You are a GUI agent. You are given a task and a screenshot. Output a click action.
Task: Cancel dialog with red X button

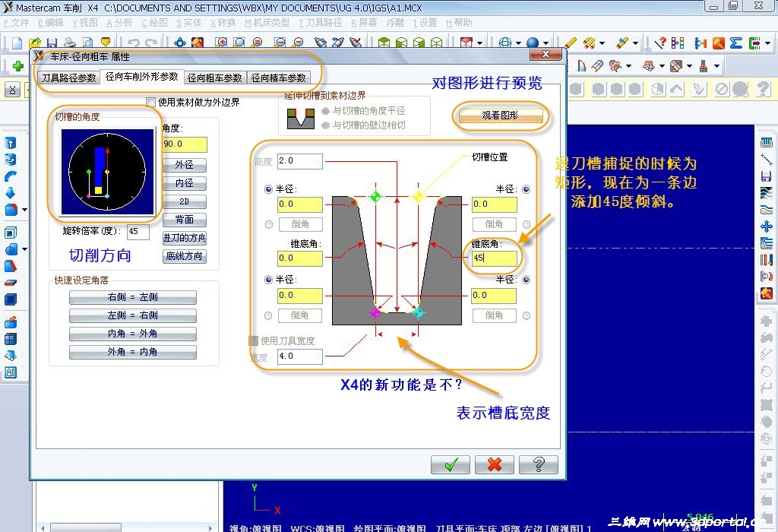(x=494, y=464)
